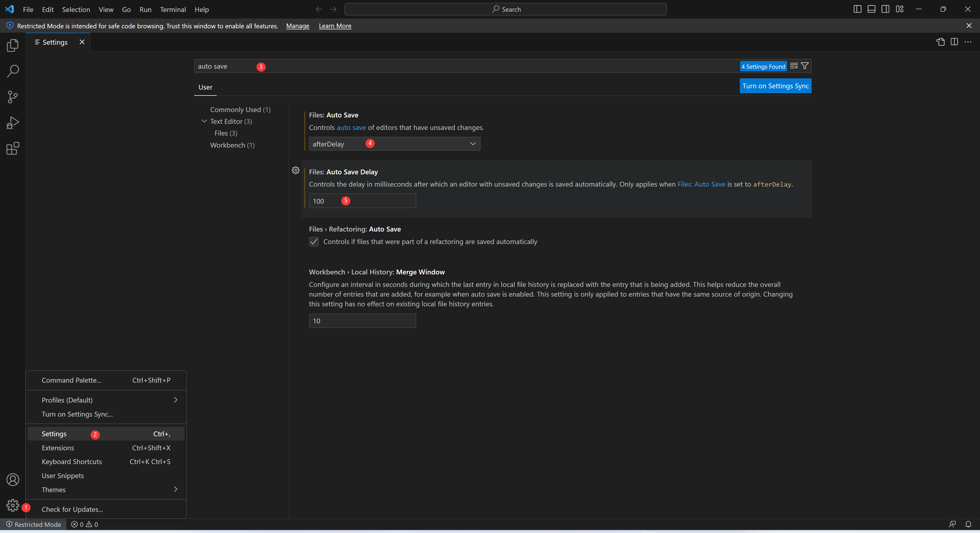This screenshot has height=533, width=980.
Task: Click the Manage link in the banner
Action: [298, 26]
